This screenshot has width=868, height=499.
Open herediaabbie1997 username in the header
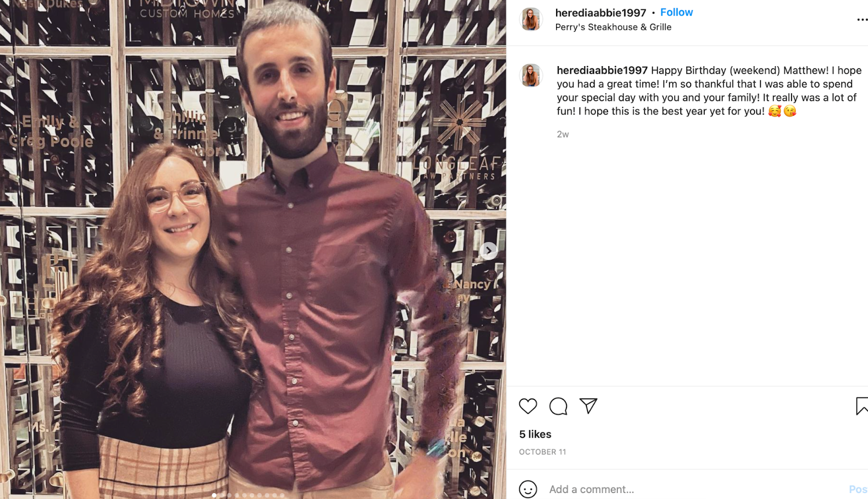[601, 12]
